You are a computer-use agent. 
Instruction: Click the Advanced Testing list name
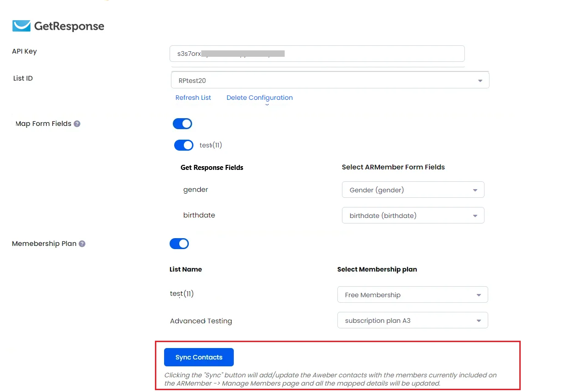pyautogui.click(x=201, y=321)
